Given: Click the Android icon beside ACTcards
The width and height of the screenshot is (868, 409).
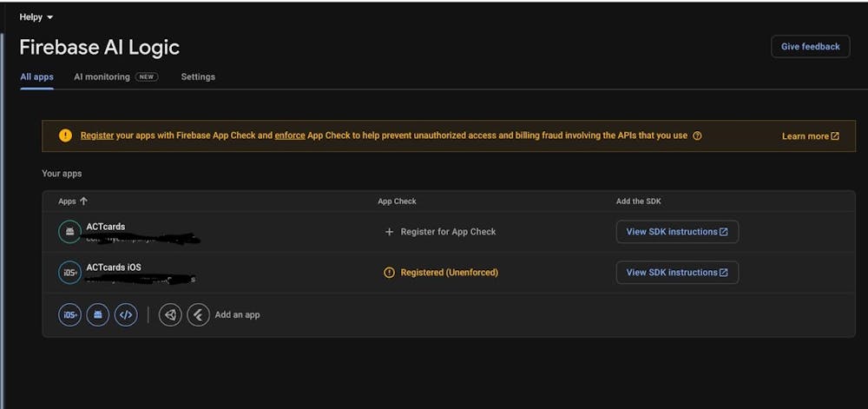Looking at the screenshot, I should (69, 232).
